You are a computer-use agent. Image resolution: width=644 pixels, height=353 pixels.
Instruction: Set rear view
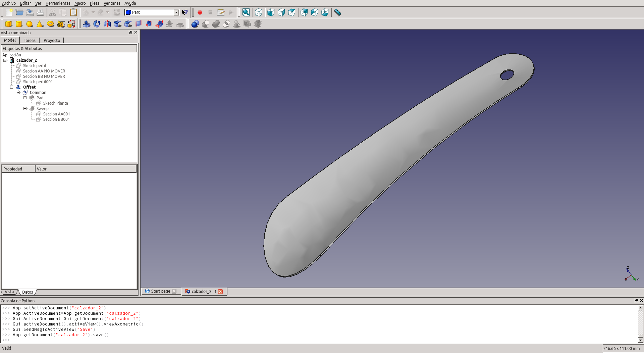304,12
